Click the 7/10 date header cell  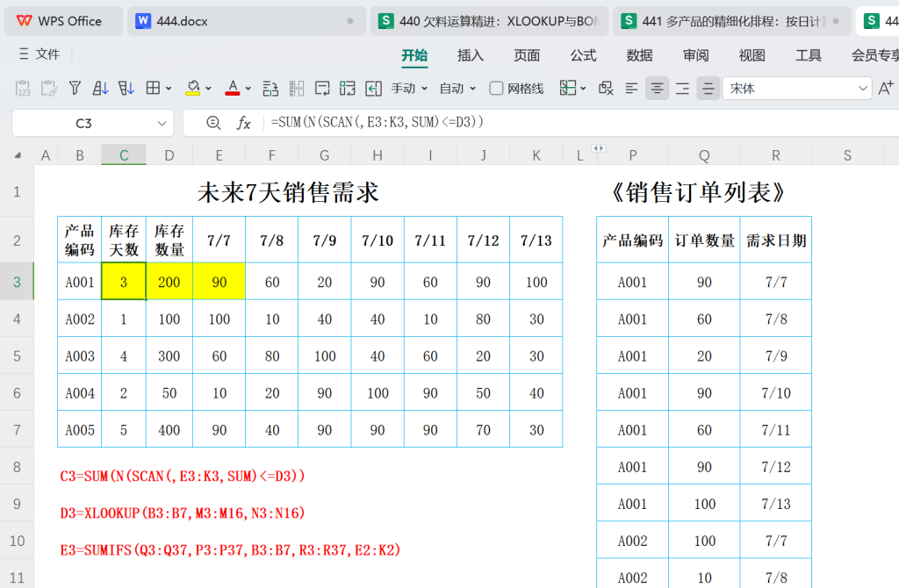click(378, 240)
